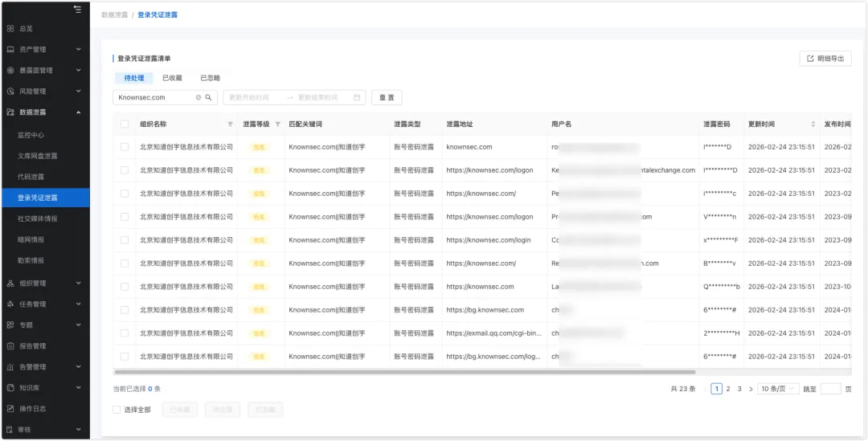The height and width of the screenshot is (441, 868).
Task: Open 社交媒体情报 in the sidebar
Action: tap(38, 218)
